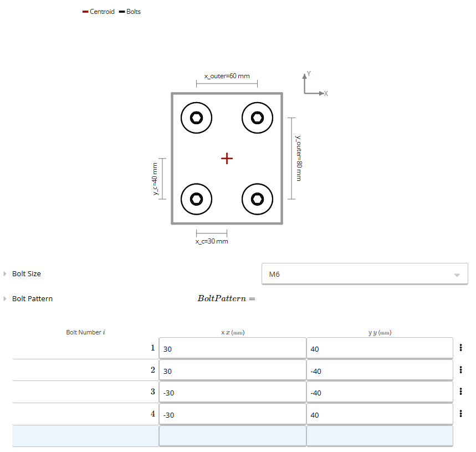Click bolt number 4 label
Screen dimensions: 476x452
pyautogui.click(x=153, y=414)
